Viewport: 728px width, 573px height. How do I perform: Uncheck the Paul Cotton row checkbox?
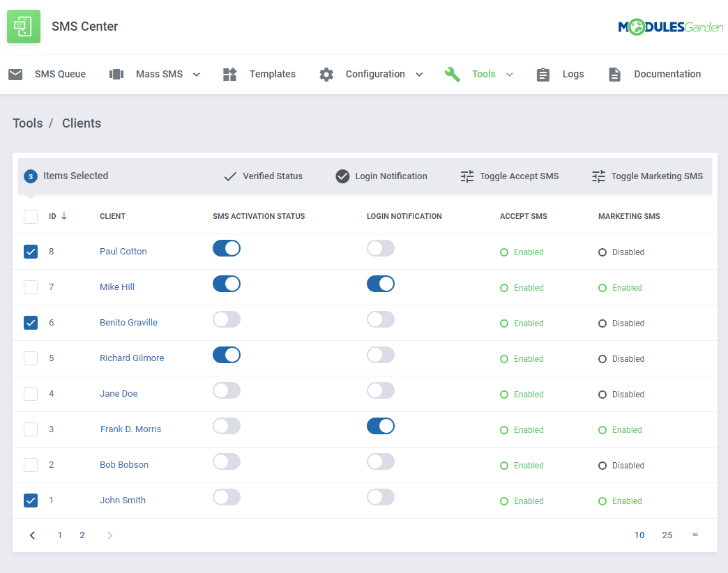pyautogui.click(x=31, y=252)
